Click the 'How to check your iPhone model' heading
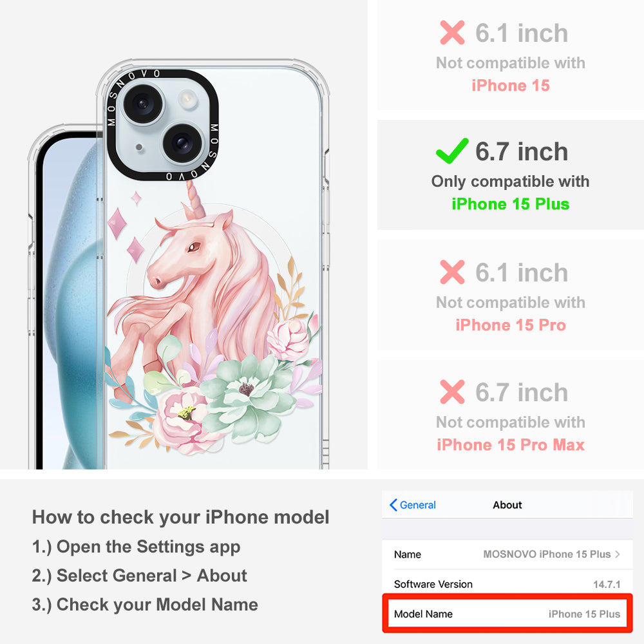Viewport: 644px width, 644px height. pyautogui.click(x=181, y=517)
